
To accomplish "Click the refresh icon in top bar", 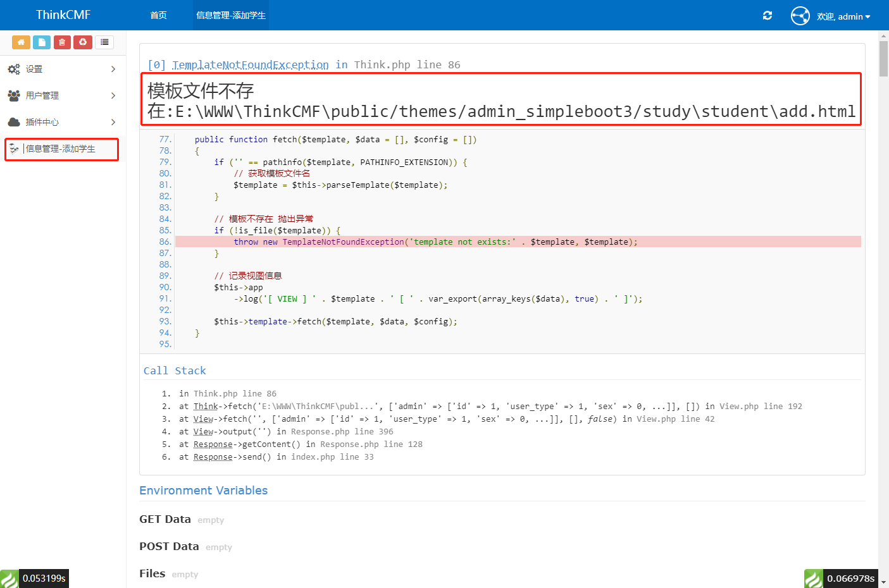I will pyautogui.click(x=768, y=15).
